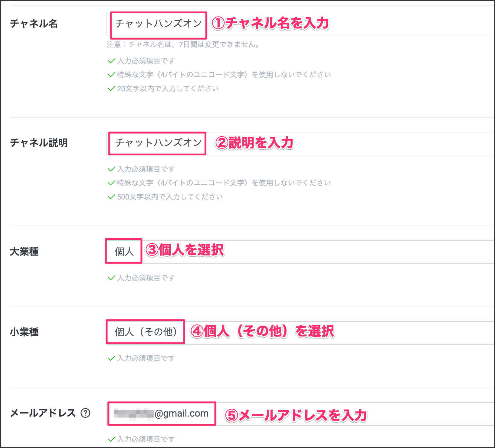The image size is (495, 448).
Task: Click the help icon beside メールアドレス
Action: [x=85, y=413]
